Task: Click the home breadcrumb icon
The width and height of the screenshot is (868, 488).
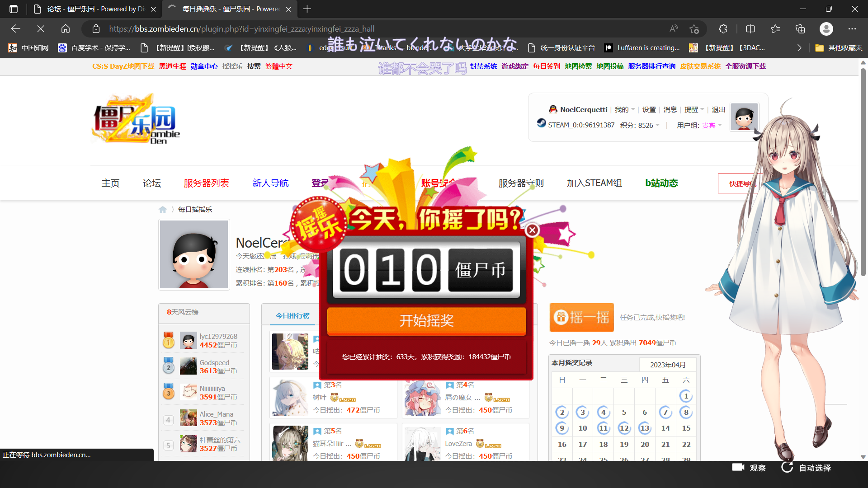Action: coord(163,209)
